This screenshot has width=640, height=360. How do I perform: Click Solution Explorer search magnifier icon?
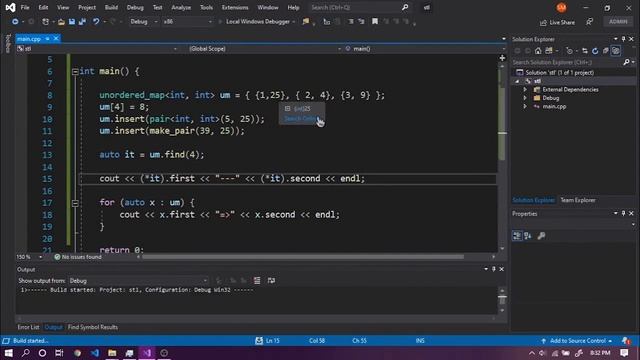[627, 62]
